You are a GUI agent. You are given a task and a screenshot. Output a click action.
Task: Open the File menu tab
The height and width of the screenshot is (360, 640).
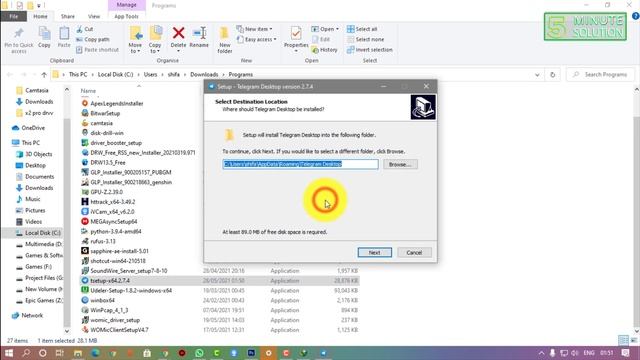(x=13, y=16)
